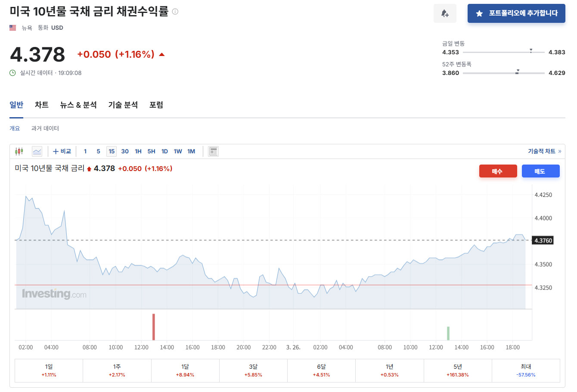Open the 기술적 차트 expand link

click(x=544, y=151)
